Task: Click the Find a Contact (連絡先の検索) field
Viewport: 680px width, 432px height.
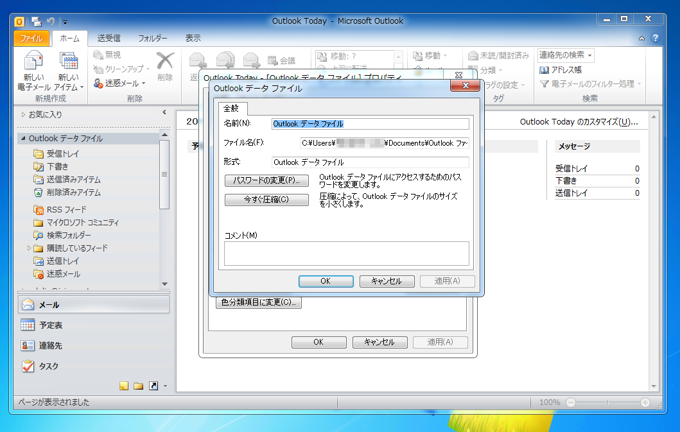Action: pos(566,55)
